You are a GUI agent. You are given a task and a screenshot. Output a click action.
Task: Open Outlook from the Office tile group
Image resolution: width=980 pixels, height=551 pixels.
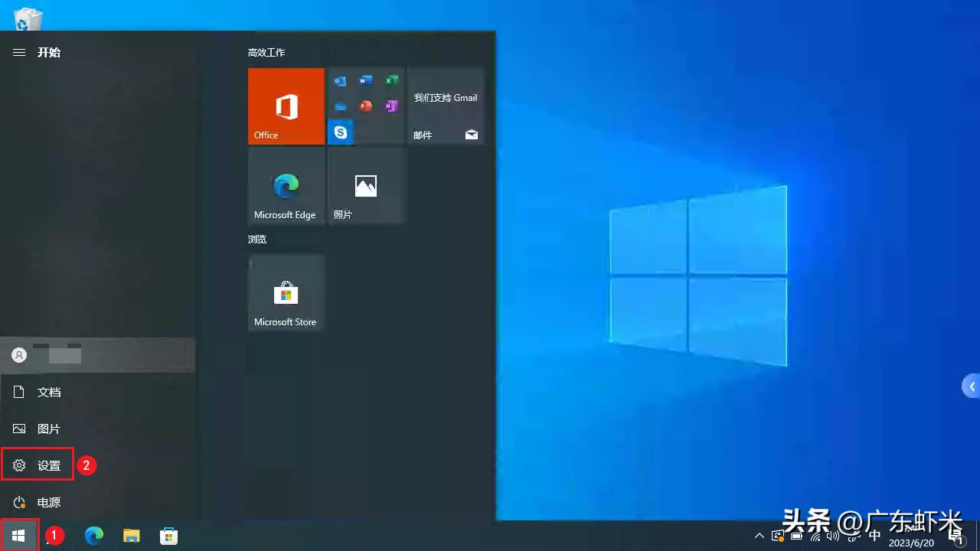(x=341, y=81)
